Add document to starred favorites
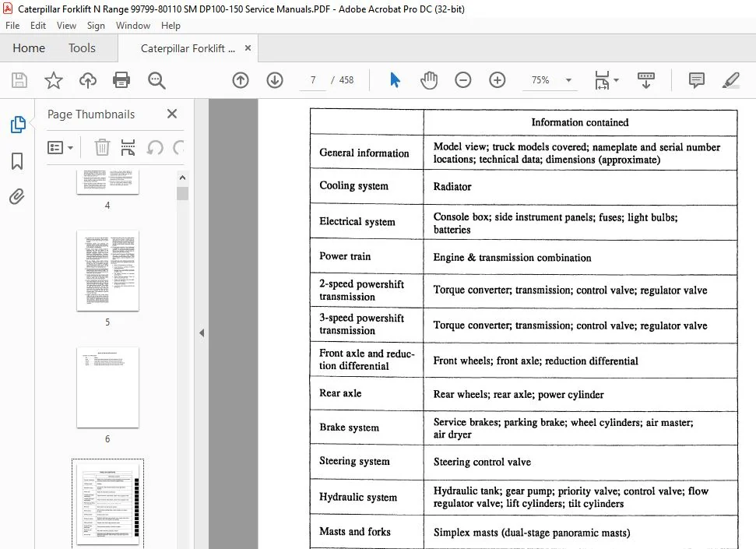This screenshot has height=549, width=756. pos(54,80)
